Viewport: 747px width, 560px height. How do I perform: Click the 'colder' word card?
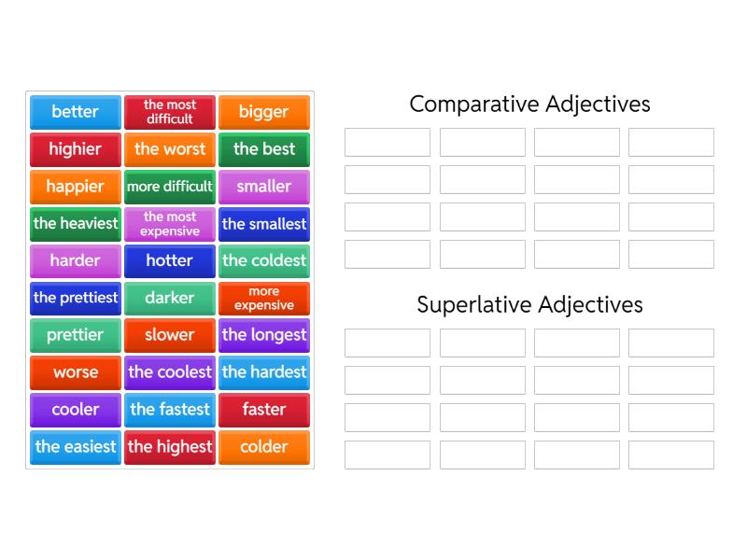click(x=263, y=447)
